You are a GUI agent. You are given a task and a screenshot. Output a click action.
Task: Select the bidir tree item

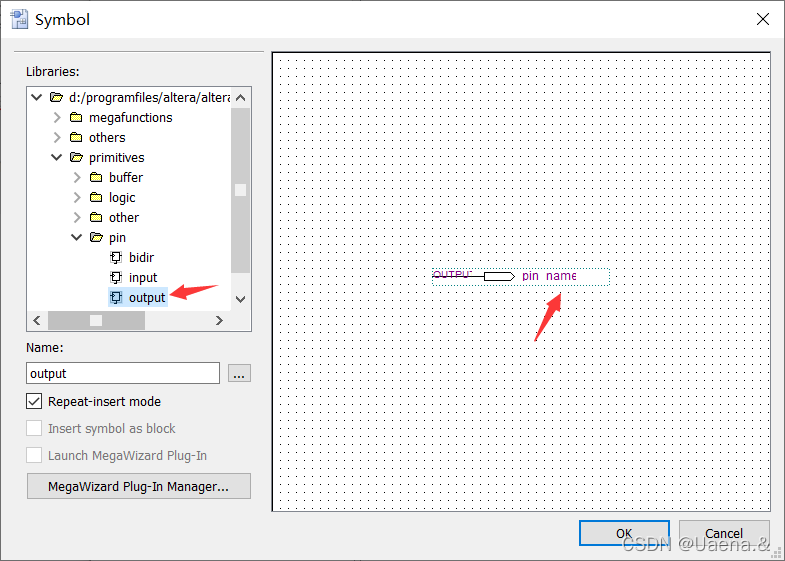click(x=141, y=257)
